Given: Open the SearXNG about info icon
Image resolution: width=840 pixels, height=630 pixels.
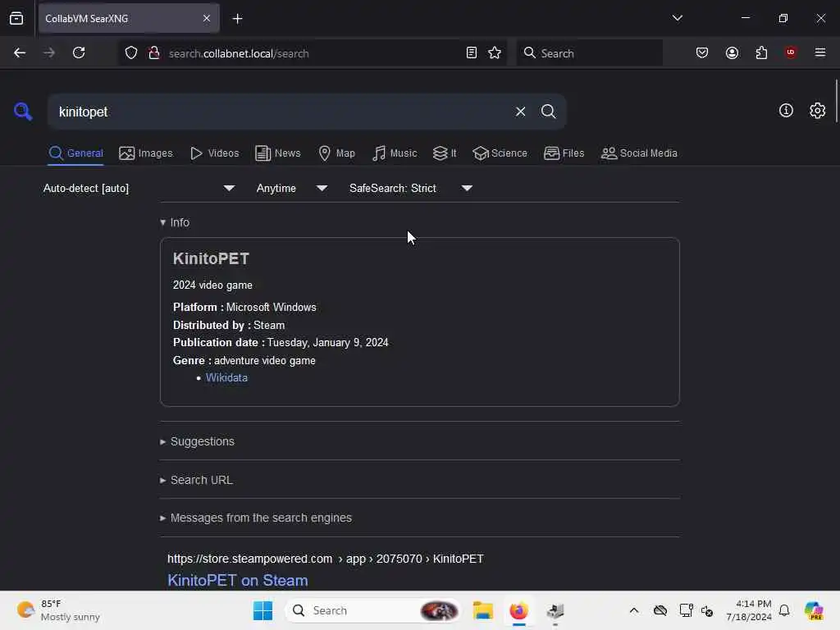Looking at the screenshot, I should click(786, 111).
